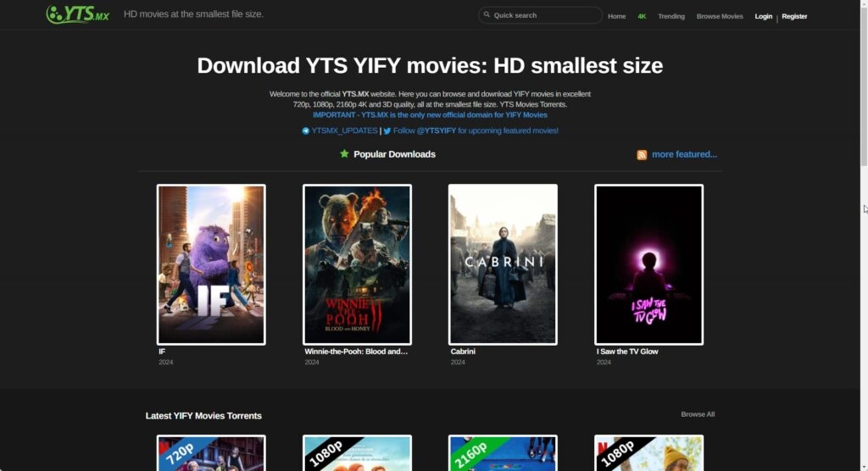
Task: Select the I Saw the TV Glow poster
Action: (648, 264)
